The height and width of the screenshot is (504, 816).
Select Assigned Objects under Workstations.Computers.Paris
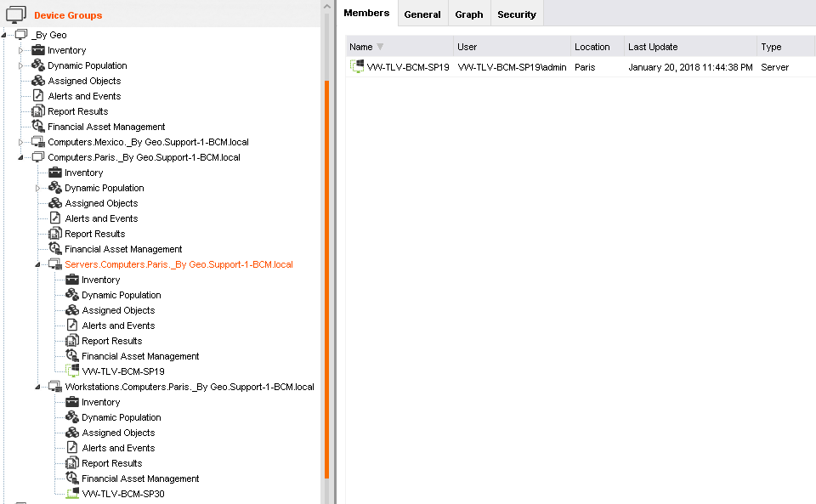[x=118, y=433]
